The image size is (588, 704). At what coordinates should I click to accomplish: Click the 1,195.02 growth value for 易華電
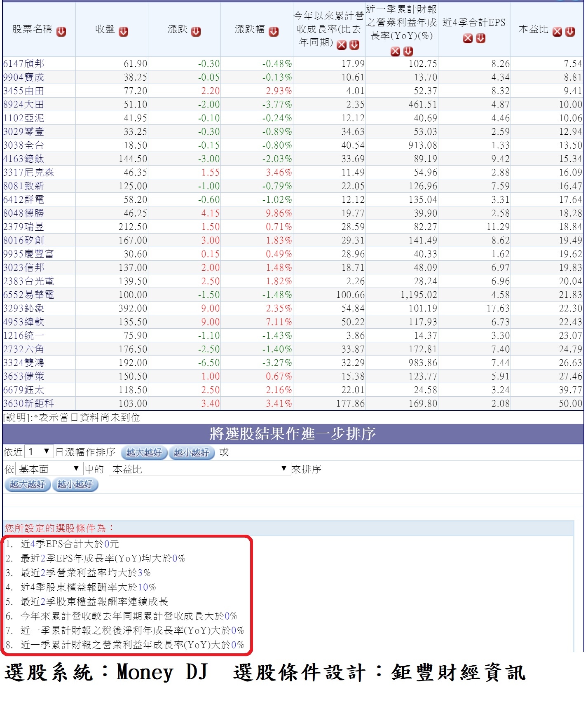point(419,295)
